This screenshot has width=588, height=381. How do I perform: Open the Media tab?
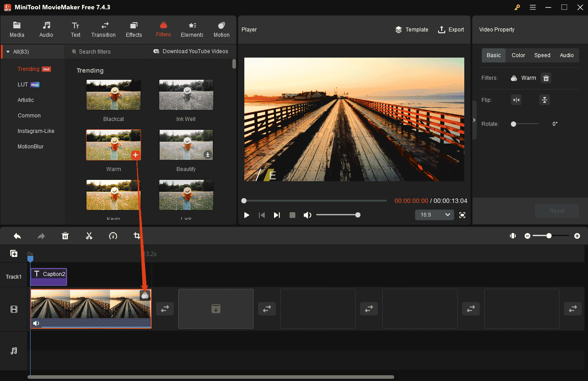point(17,30)
